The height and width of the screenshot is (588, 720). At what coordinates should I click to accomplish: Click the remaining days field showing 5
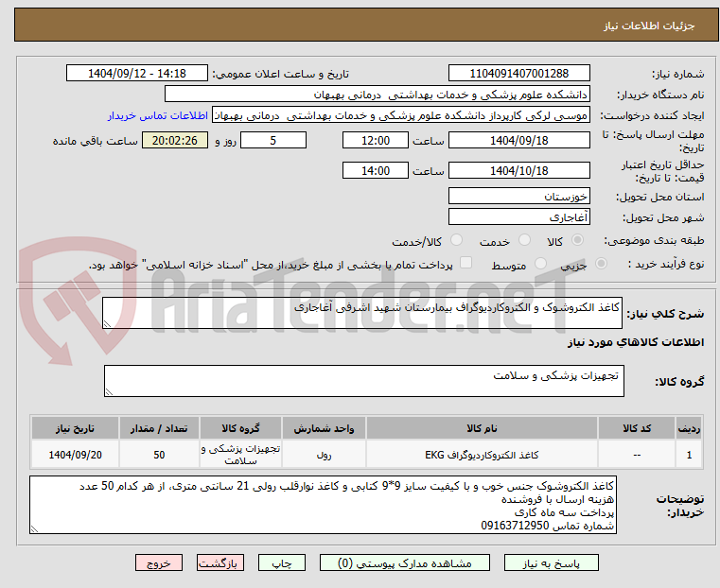point(273,140)
